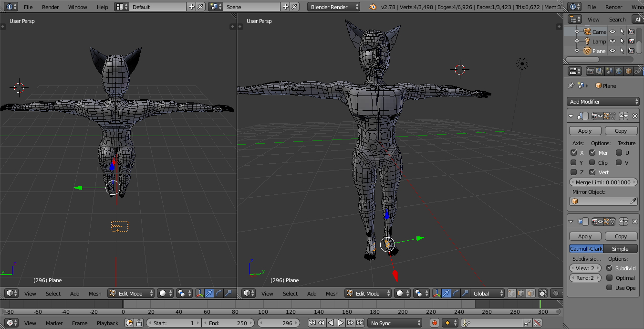Toggle the Clip option checkbox
The image size is (644, 329).
pos(592,162)
